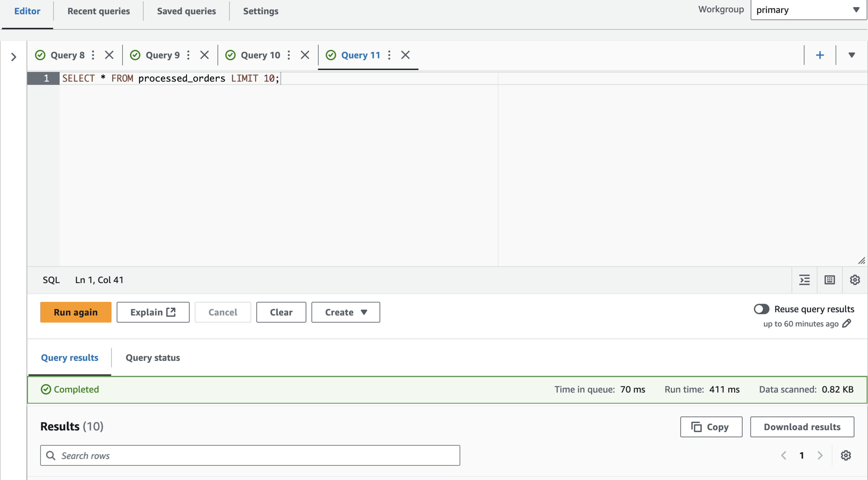Click the plus icon to add a query tab
868x480 pixels.
tap(820, 55)
